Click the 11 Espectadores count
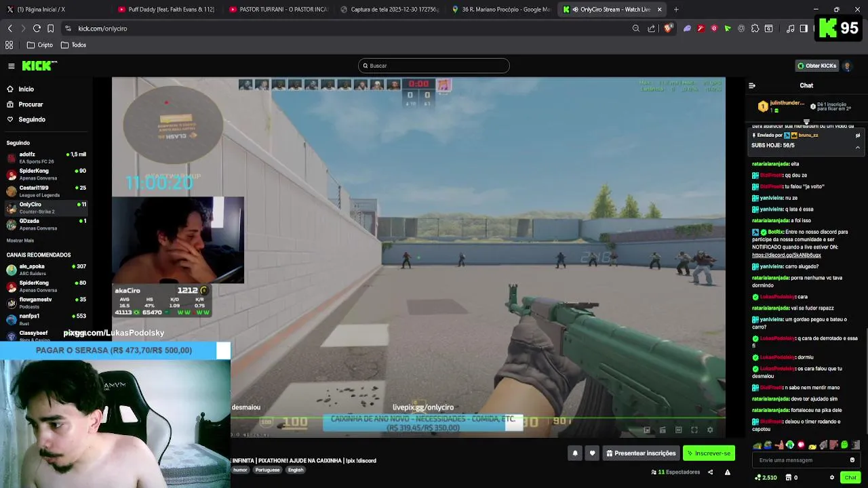 (675, 472)
